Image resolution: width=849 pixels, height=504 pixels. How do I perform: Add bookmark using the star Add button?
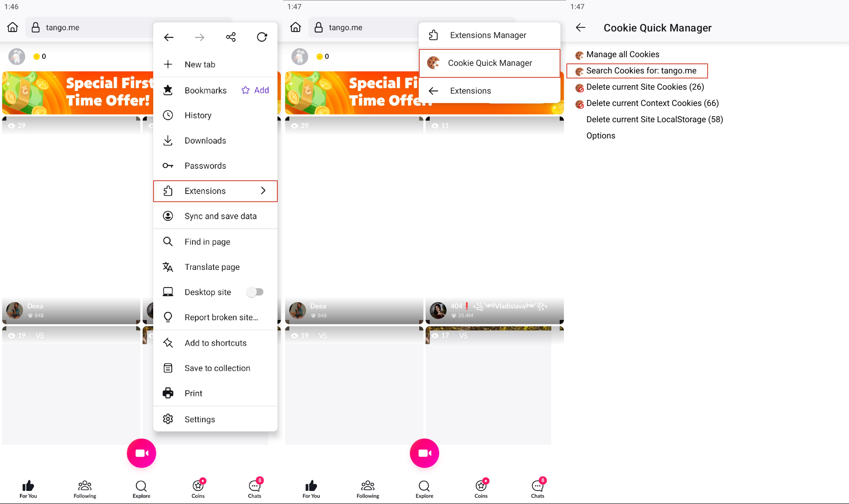[x=255, y=90]
